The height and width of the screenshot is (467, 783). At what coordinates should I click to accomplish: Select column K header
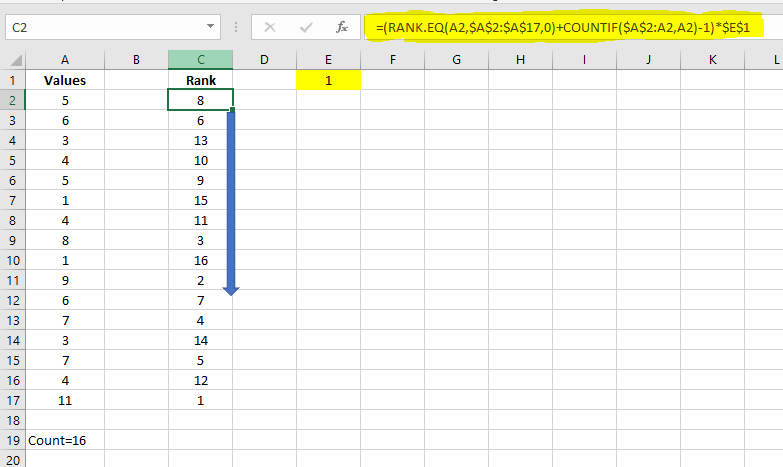point(712,60)
